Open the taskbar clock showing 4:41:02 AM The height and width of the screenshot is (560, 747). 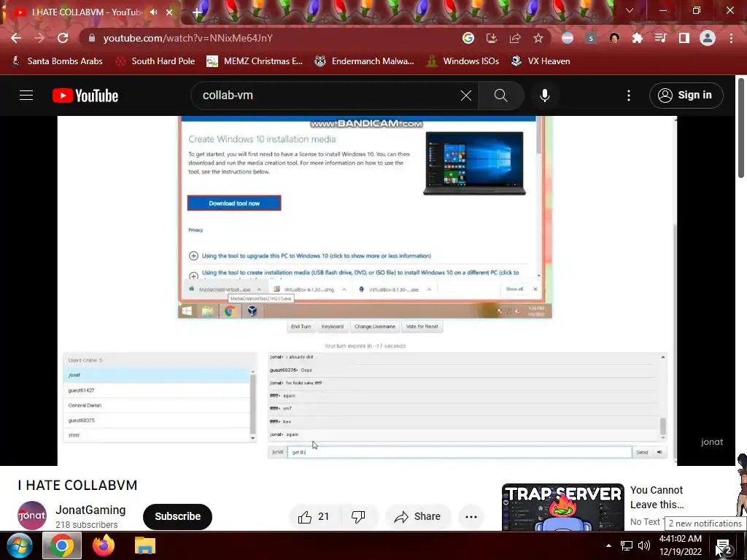[681, 545]
